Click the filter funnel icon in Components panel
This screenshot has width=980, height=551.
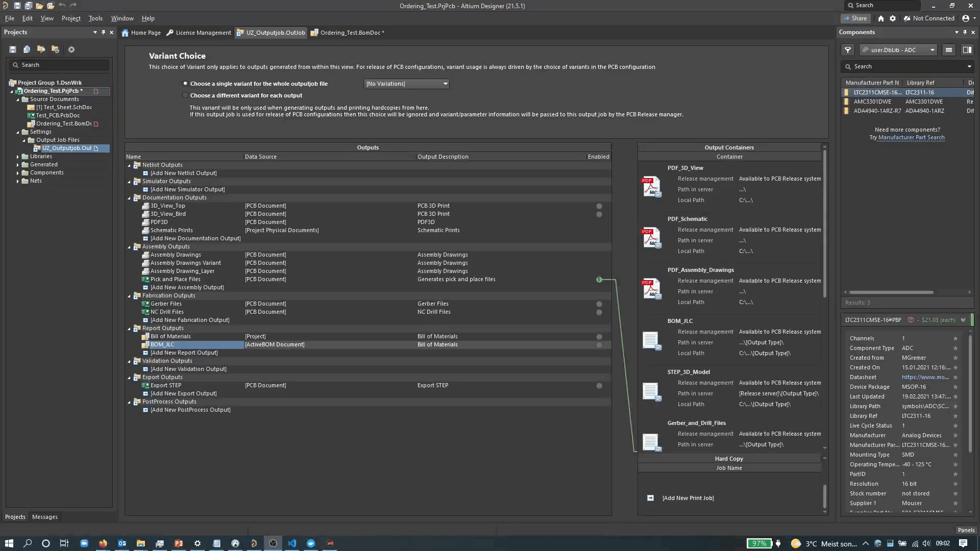[x=848, y=50]
